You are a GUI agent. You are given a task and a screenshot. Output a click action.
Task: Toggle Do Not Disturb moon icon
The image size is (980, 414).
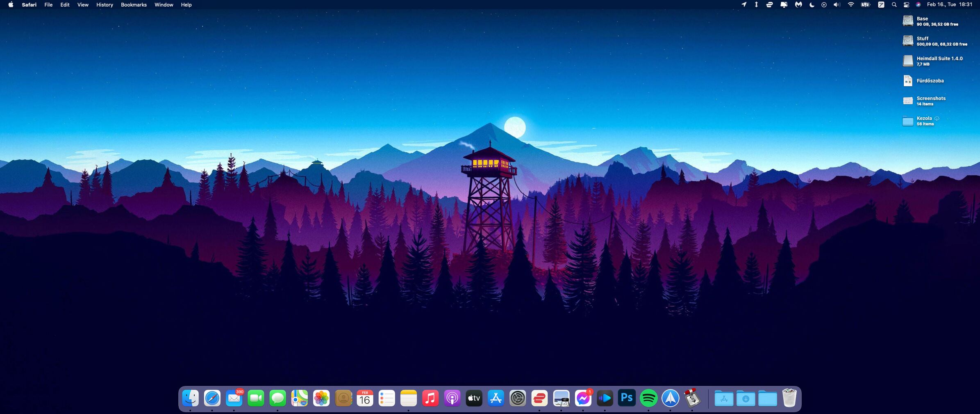tap(812, 5)
